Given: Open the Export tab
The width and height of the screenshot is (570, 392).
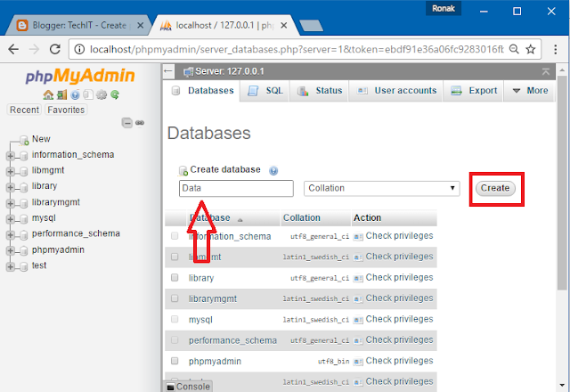Looking at the screenshot, I should pyautogui.click(x=473, y=91).
